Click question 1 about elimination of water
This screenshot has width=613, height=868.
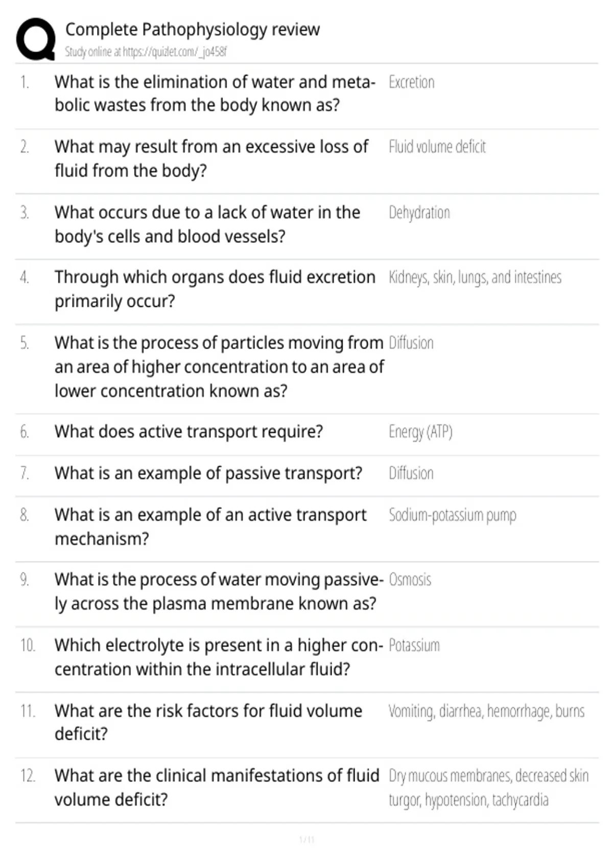click(x=215, y=93)
